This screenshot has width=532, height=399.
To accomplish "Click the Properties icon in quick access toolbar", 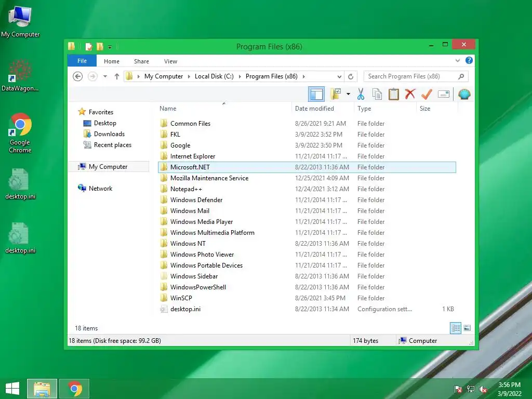I will (x=88, y=46).
